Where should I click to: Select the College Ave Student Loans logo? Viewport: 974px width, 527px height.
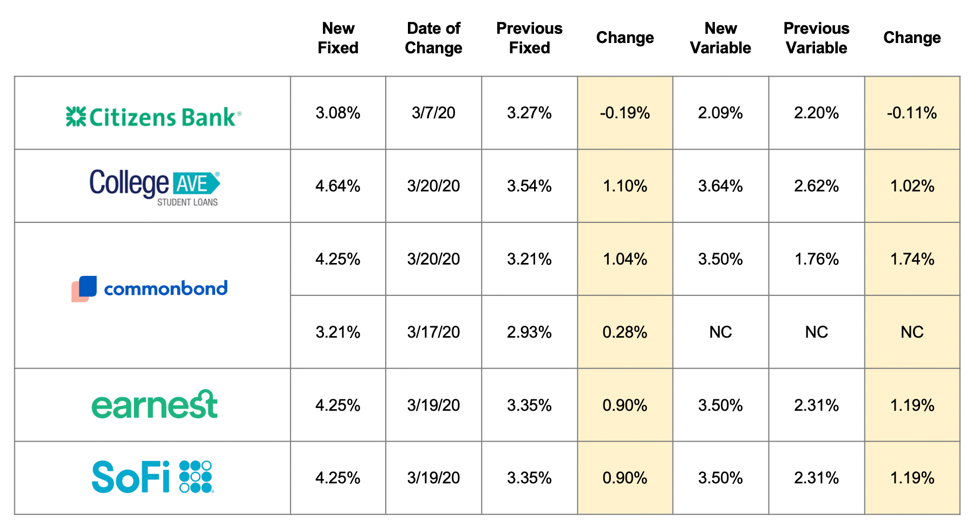pos(153,186)
